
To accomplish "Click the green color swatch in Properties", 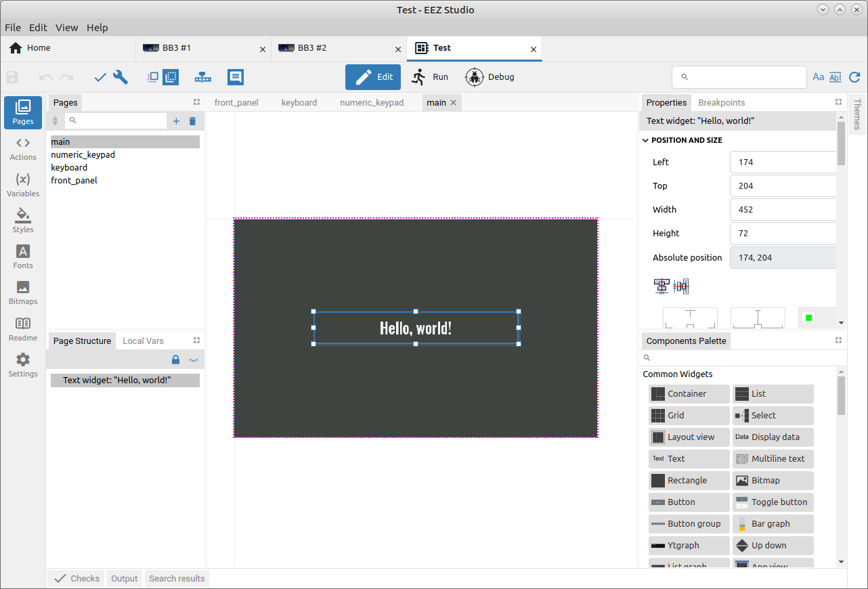I will click(808, 318).
